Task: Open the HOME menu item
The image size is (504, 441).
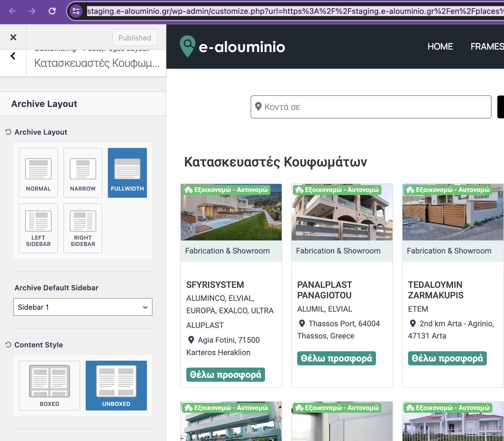Action: [x=440, y=47]
